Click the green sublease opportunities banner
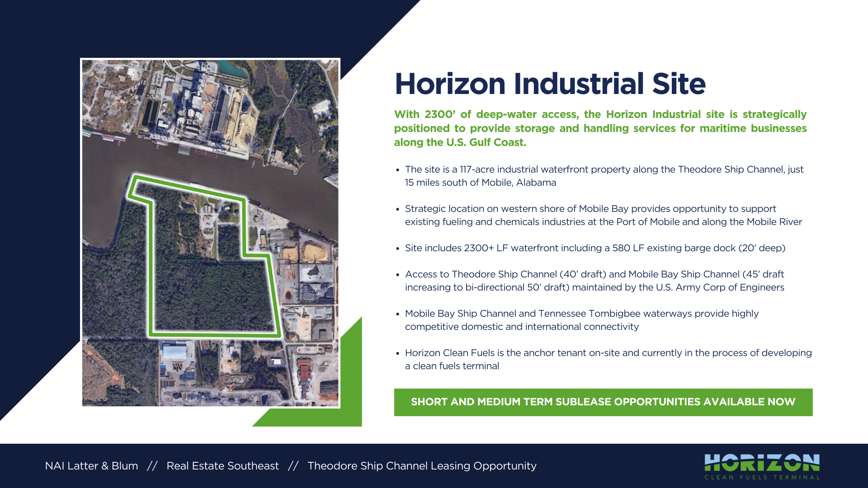Viewport: 868px width, 488px height. click(603, 402)
